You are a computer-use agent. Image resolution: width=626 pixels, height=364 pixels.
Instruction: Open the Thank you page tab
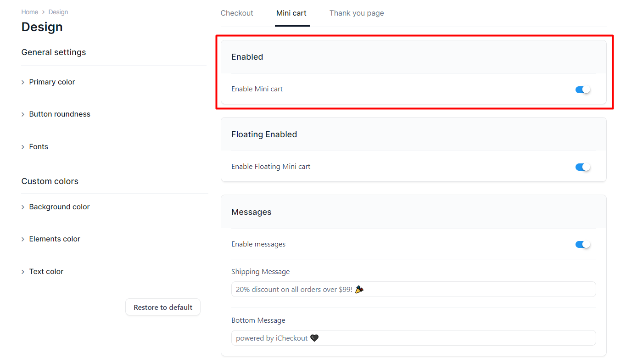tap(357, 13)
